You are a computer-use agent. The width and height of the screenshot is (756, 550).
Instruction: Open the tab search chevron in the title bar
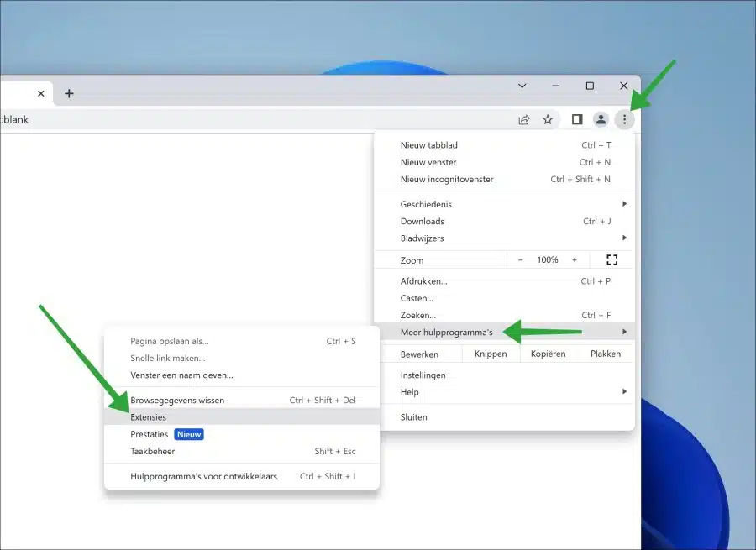(x=522, y=86)
